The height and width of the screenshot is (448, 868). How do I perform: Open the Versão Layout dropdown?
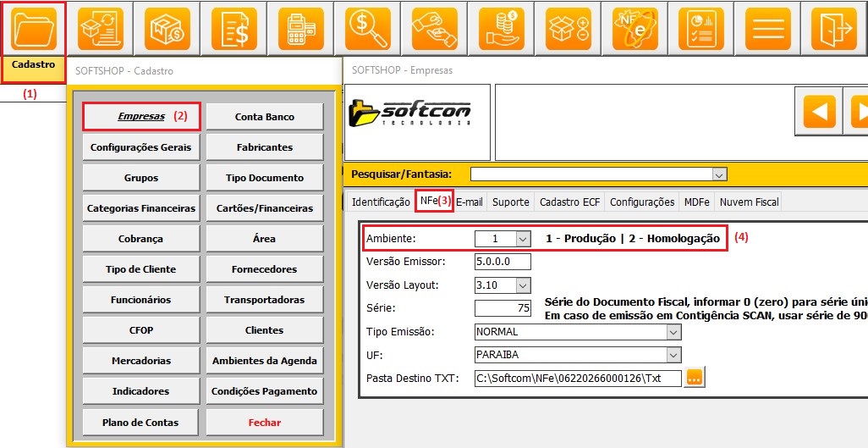[522, 285]
